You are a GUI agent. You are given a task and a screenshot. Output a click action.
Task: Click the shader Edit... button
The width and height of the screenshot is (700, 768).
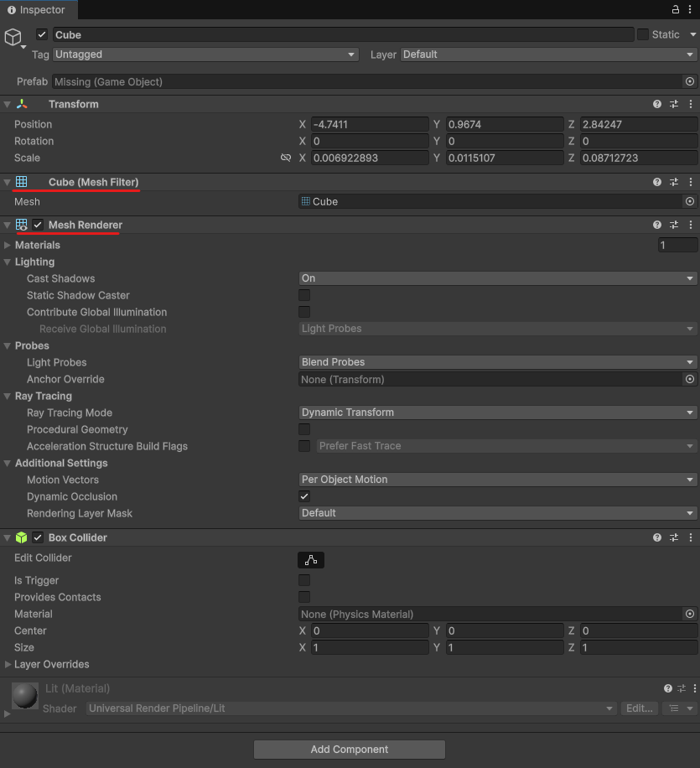click(640, 708)
